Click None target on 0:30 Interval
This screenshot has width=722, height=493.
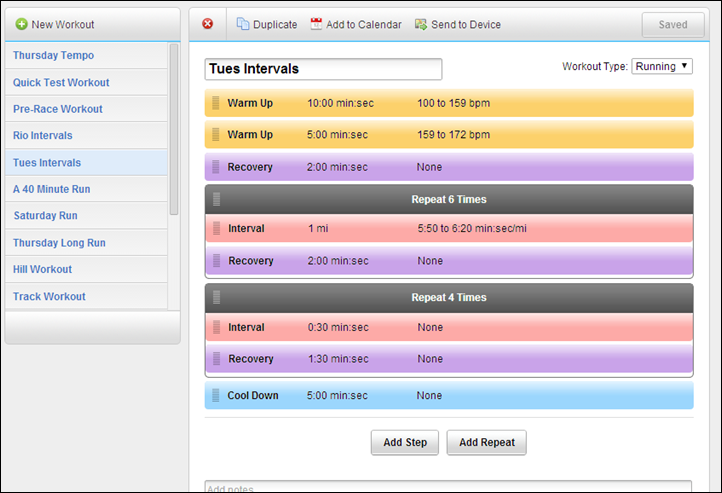tap(430, 327)
